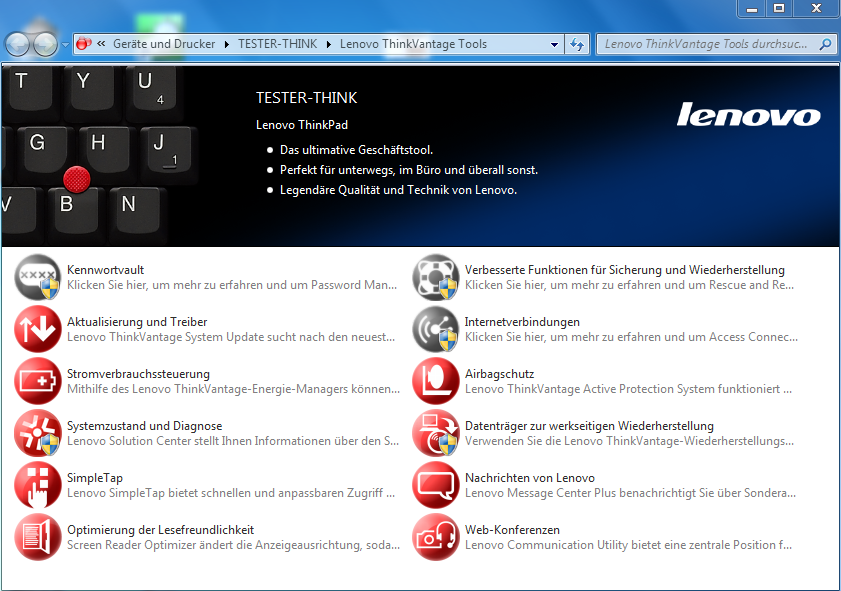Image resolution: width=841 pixels, height=591 pixels.
Task: Click the refresh button beside address bar
Action: coord(577,44)
